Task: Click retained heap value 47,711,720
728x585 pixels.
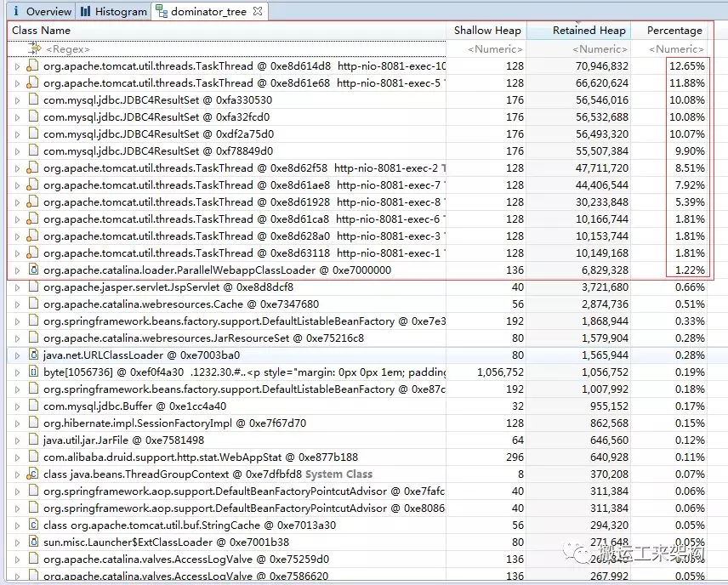Action: point(602,168)
